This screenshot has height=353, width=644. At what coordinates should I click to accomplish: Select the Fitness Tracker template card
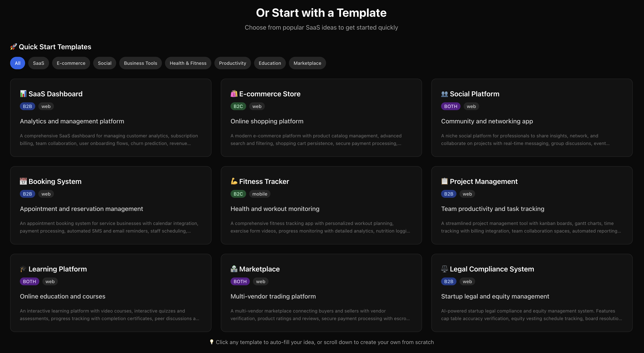click(x=321, y=205)
